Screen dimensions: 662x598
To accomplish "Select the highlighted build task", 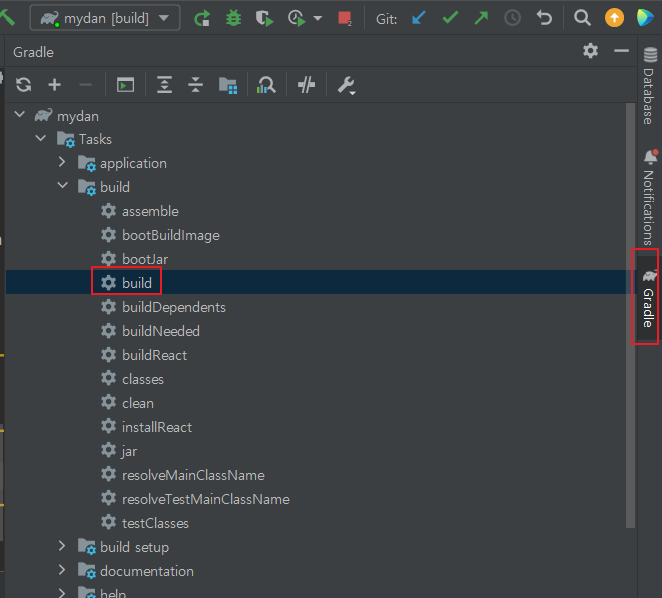I will pyautogui.click(x=136, y=283).
